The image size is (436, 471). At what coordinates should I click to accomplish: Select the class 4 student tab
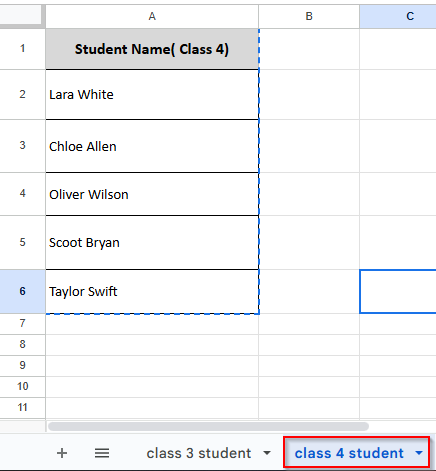tap(349, 453)
